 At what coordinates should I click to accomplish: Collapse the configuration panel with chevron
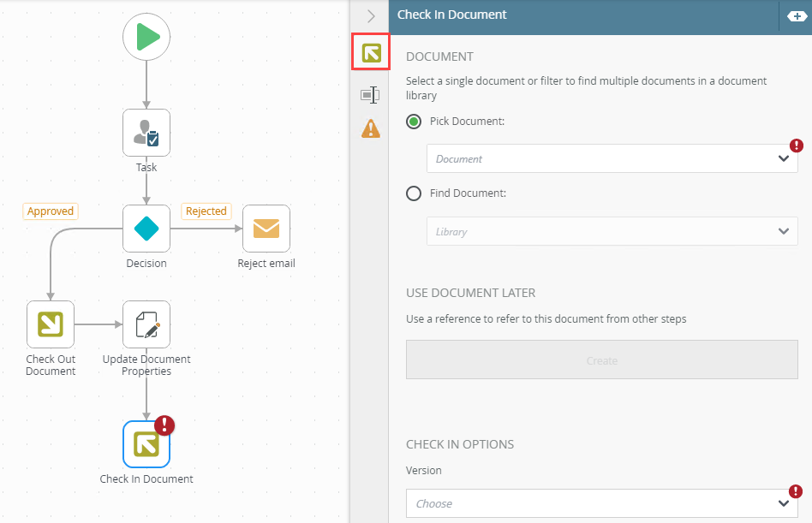(371, 15)
